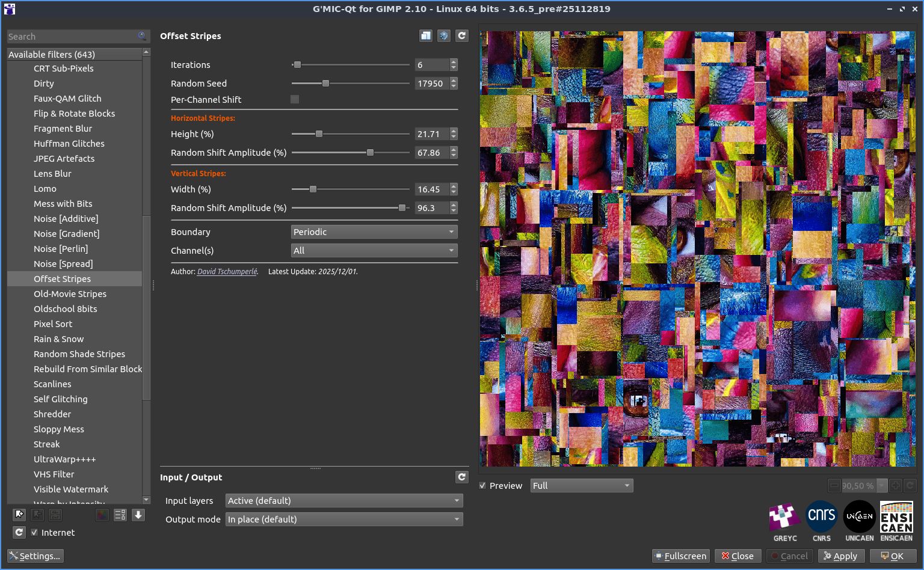Randomize filter parameters with the dice icon

443,36
